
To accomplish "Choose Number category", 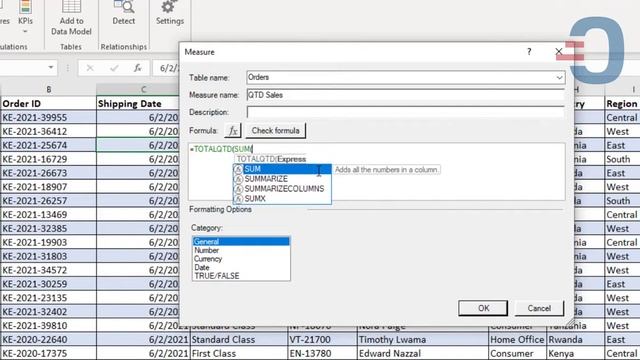I will tap(241, 250).
